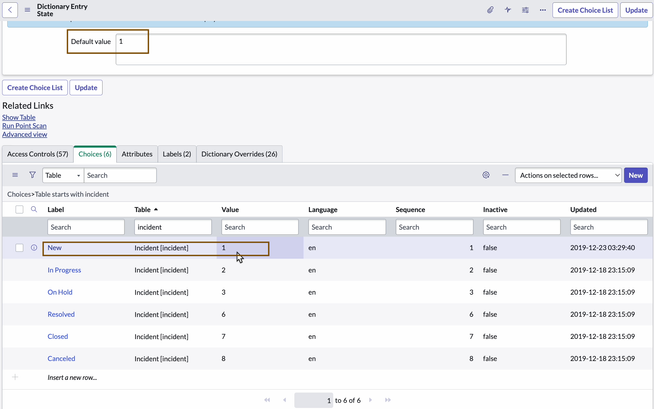Open Actions on selected rows dropdown

coord(568,175)
